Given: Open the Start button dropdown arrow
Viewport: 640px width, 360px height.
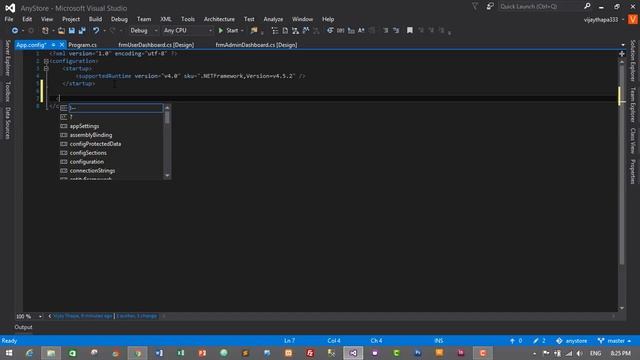Looking at the screenshot, I should pyautogui.click(x=242, y=31).
